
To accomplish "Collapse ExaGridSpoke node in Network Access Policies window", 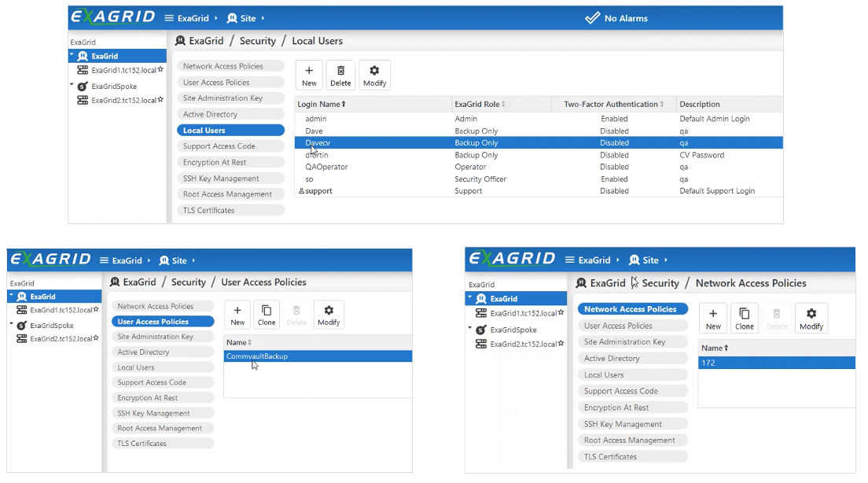I will click(470, 329).
